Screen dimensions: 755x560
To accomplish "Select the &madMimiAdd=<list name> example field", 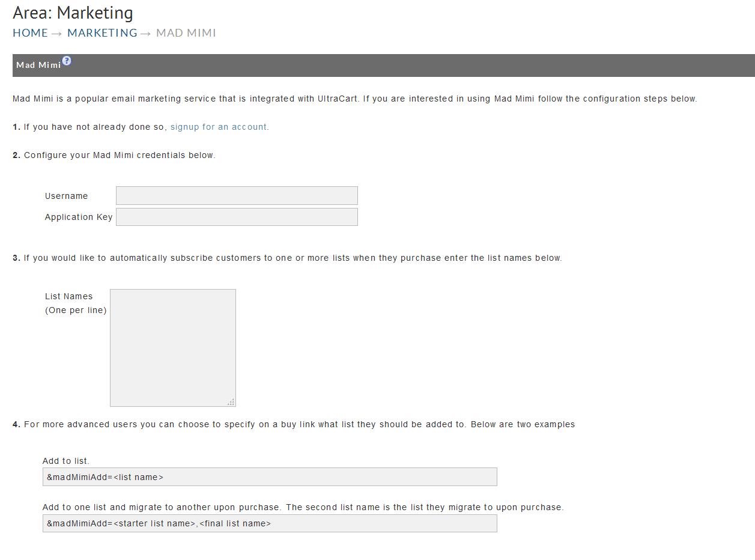I will pyautogui.click(x=270, y=476).
